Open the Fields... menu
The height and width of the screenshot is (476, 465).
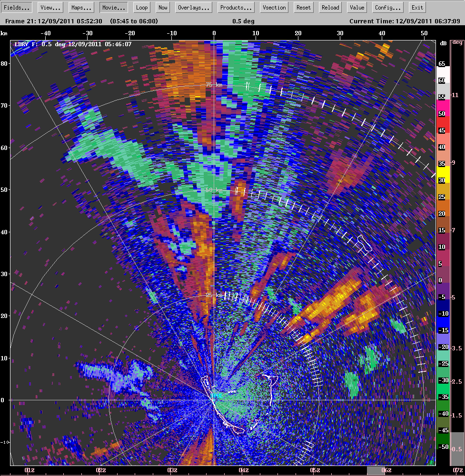pos(16,8)
